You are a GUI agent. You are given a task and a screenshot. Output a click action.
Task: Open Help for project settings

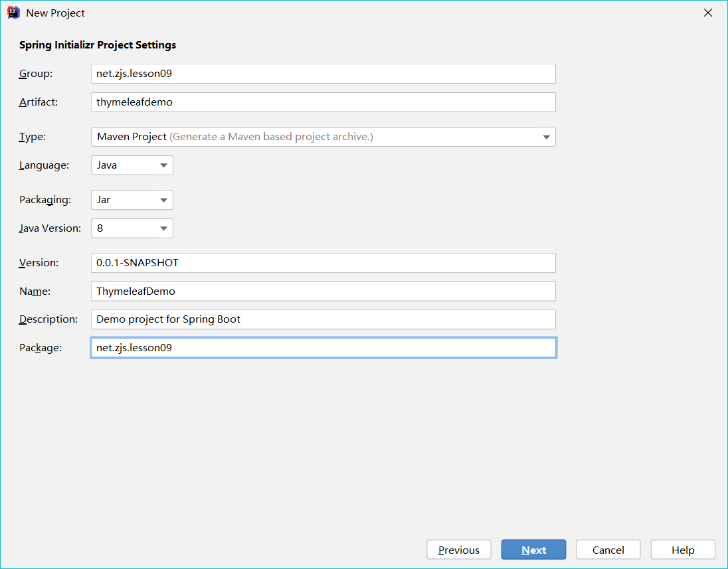pyautogui.click(x=683, y=550)
